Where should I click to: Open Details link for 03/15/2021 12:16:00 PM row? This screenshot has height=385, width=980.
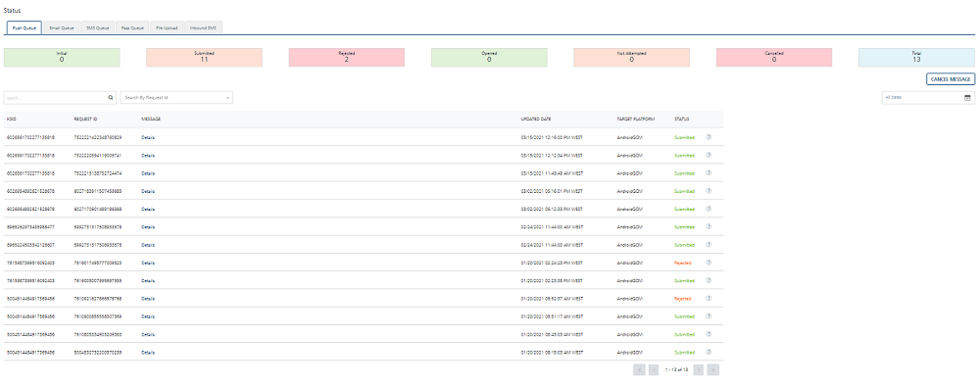coord(148,137)
